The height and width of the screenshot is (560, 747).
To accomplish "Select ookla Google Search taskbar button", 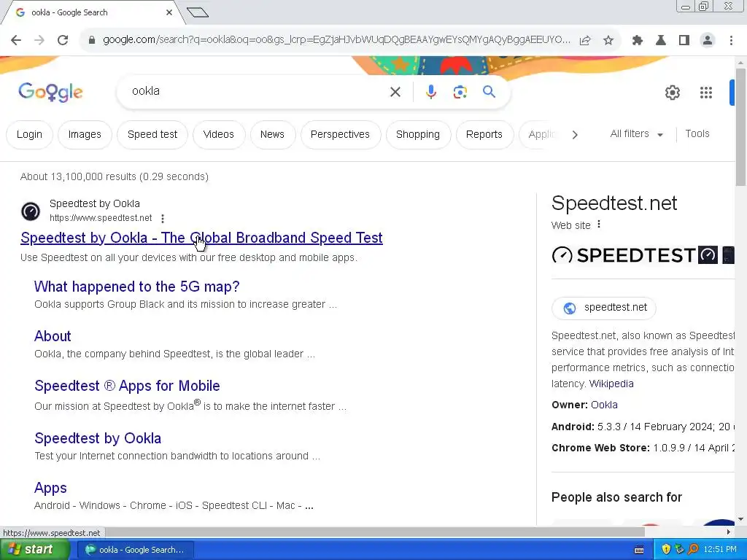I will coord(135,550).
